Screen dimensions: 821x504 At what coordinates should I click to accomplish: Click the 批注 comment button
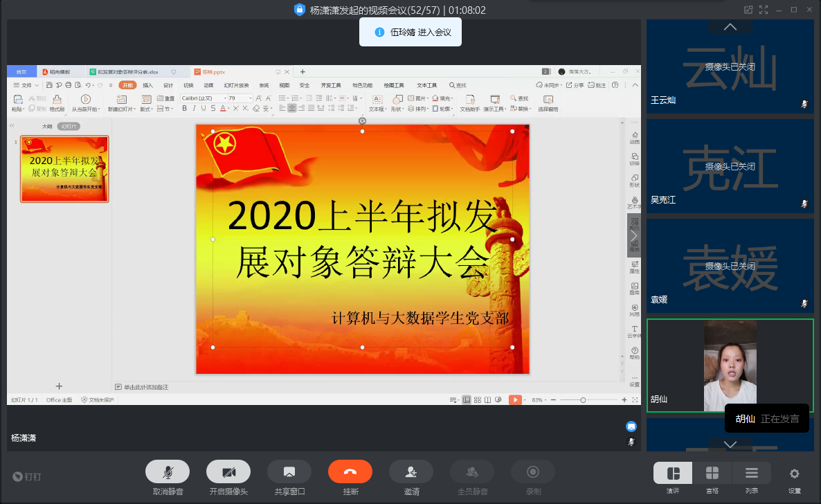click(x=597, y=85)
